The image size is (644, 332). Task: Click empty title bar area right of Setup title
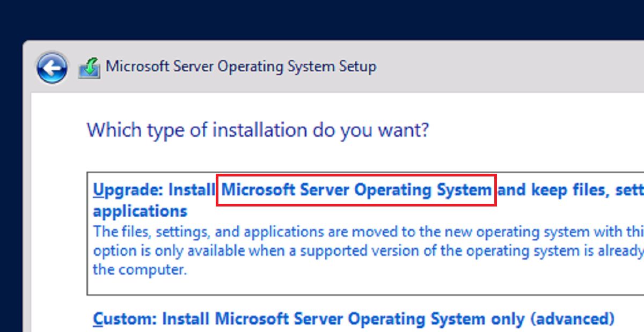point(510,67)
